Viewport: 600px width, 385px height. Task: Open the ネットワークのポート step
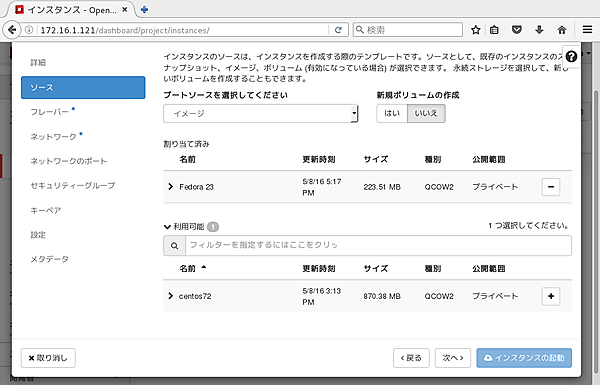tap(69, 161)
